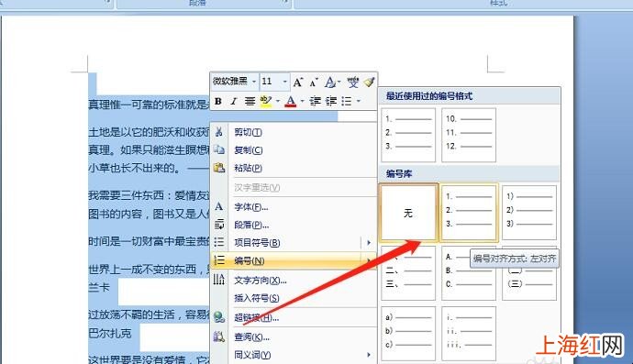633x364 pixels.
Task: Select recently used 10. 11. 12. format
Action: (469, 135)
